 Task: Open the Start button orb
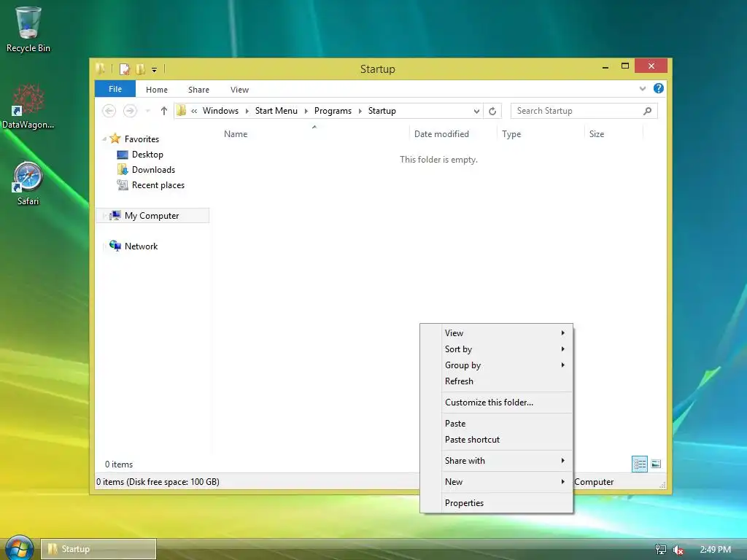point(19,548)
